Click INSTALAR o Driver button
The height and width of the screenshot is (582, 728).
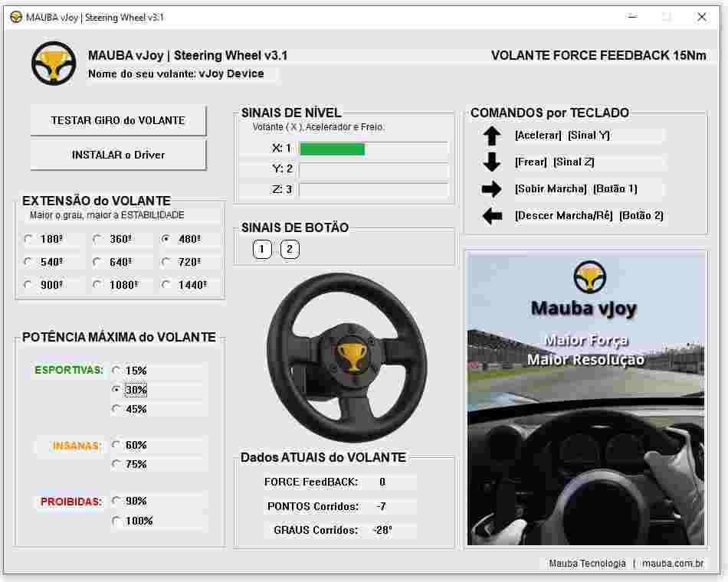[x=118, y=155]
